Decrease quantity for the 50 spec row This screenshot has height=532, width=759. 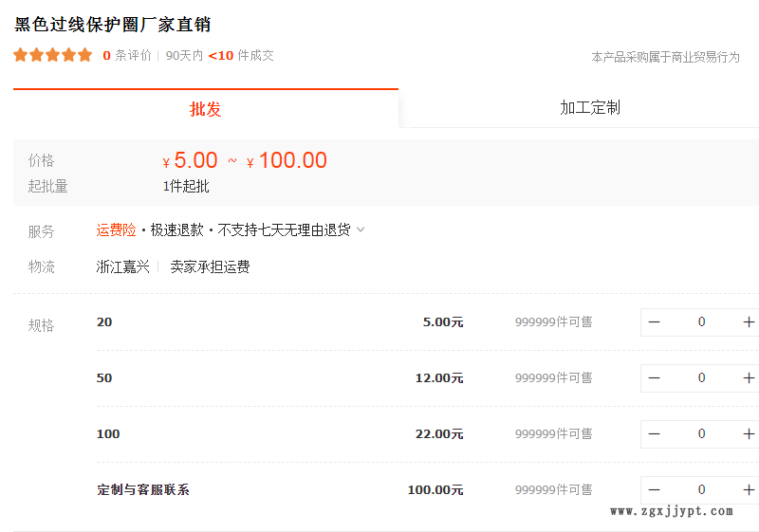click(x=655, y=378)
